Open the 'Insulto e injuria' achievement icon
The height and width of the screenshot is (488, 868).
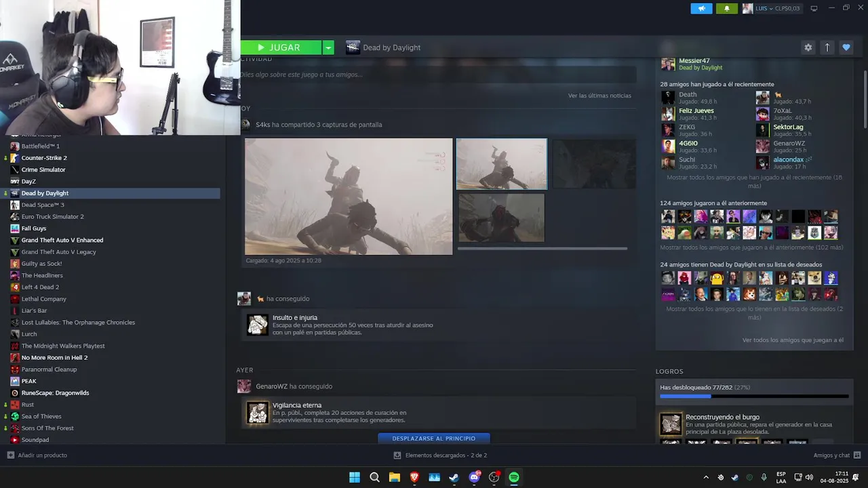click(258, 325)
